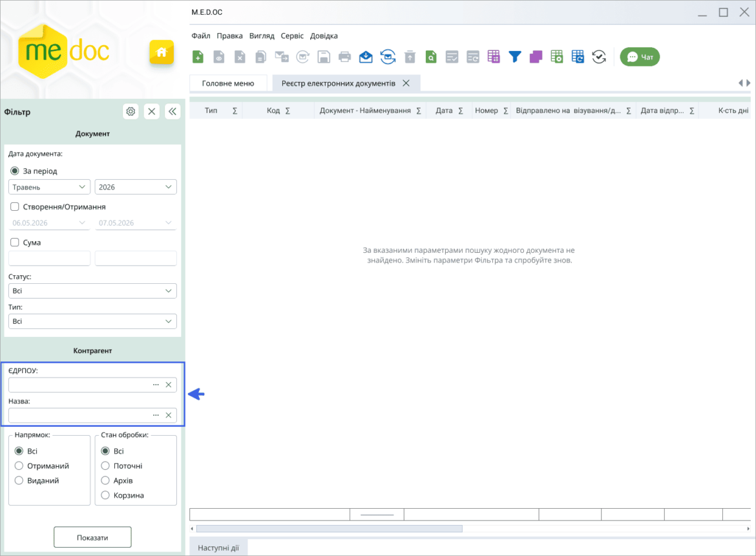Open the Вигляд menu

coord(262,36)
